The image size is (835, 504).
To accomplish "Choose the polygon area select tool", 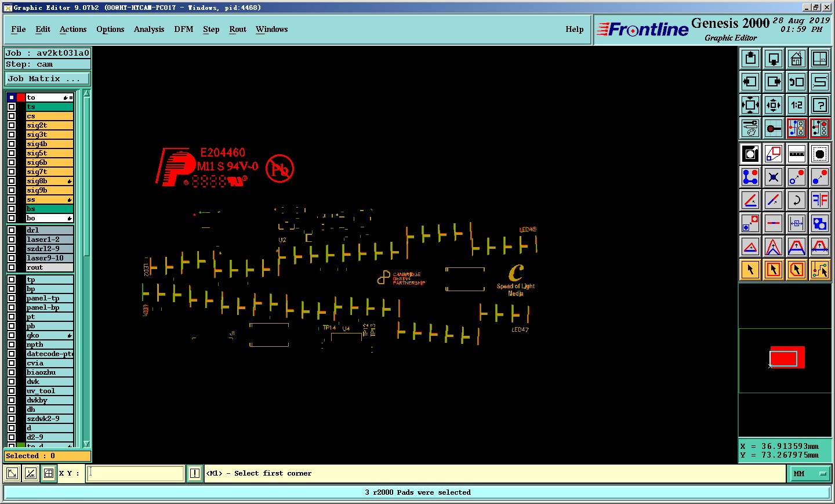I will 797,270.
